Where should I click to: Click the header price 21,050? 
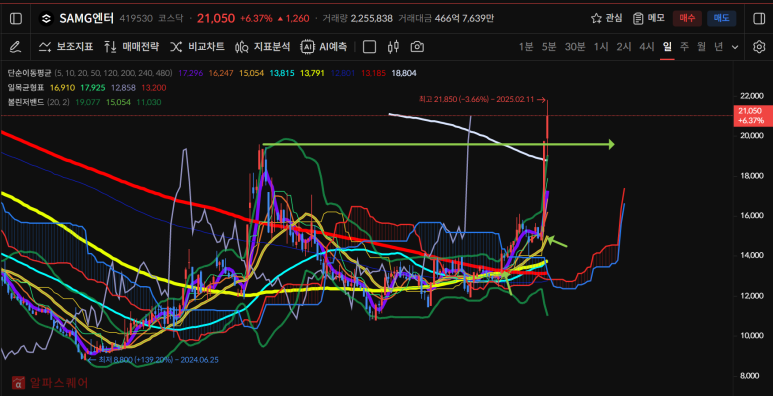pos(215,19)
